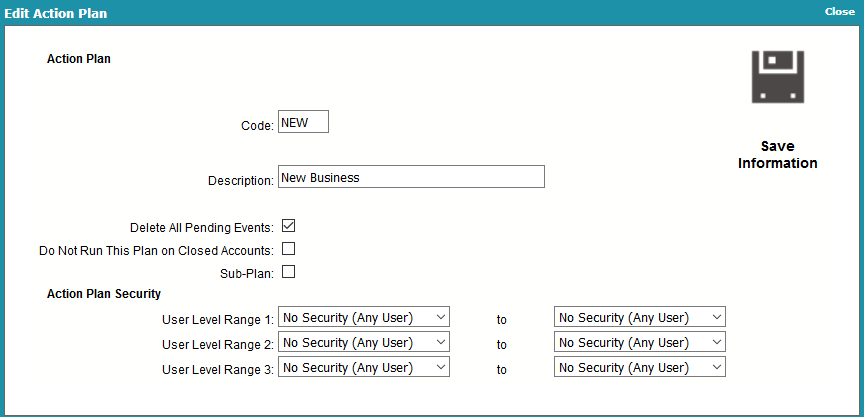Uncheck Delete All Pending Events checkbox
This screenshot has width=864, height=417.
[x=289, y=226]
